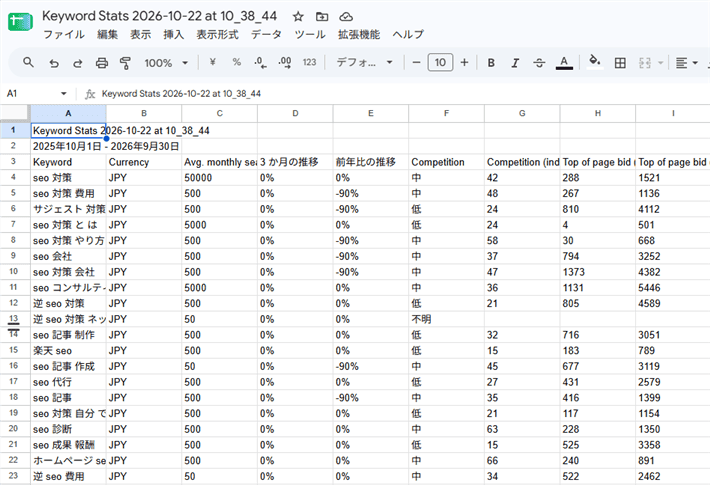Toggle italic formatting
This screenshot has width=710, height=485.
[x=515, y=63]
